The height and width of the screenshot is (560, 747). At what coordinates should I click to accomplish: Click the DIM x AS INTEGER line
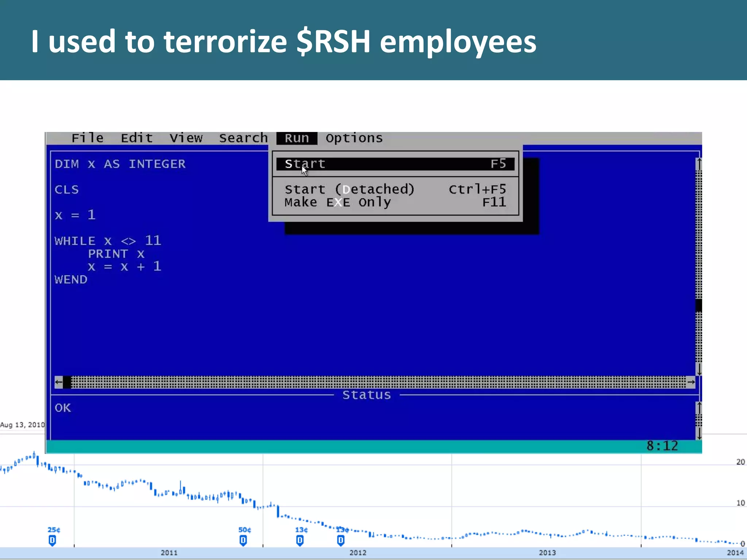120,164
